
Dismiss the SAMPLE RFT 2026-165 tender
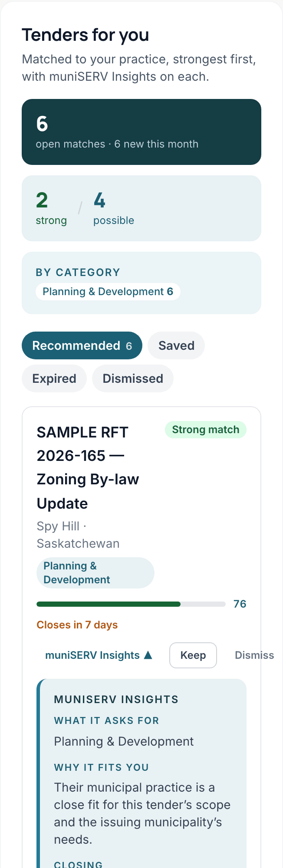pyautogui.click(x=254, y=655)
